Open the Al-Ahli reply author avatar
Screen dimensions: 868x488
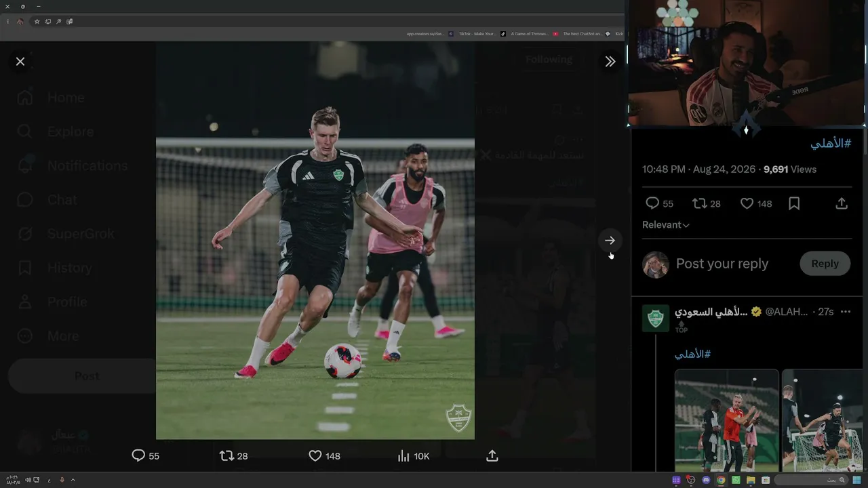[656, 319]
